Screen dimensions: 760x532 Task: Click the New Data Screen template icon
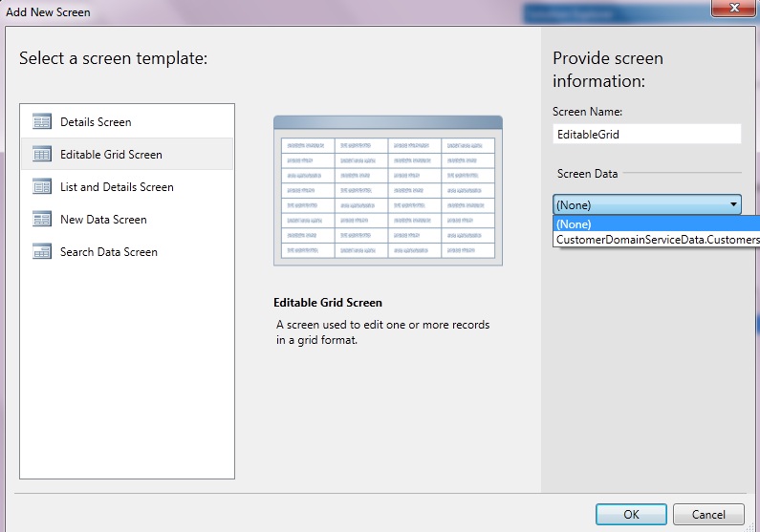click(42, 219)
